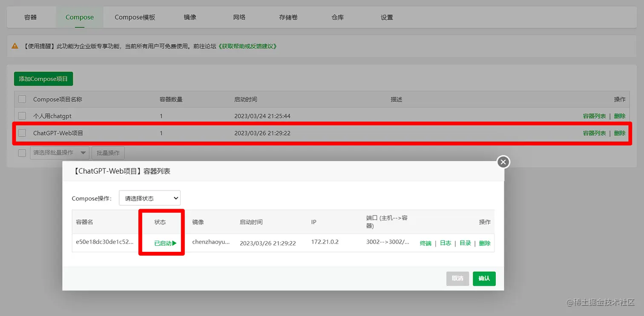Open the 设置 tab

(387, 17)
